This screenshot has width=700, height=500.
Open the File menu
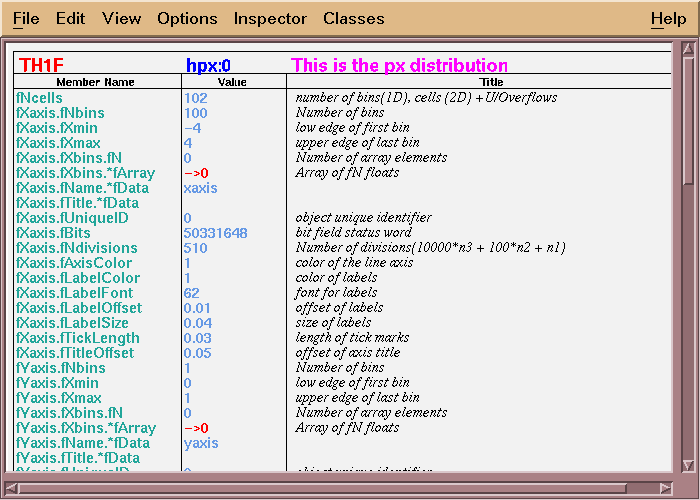(x=26, y=19)
